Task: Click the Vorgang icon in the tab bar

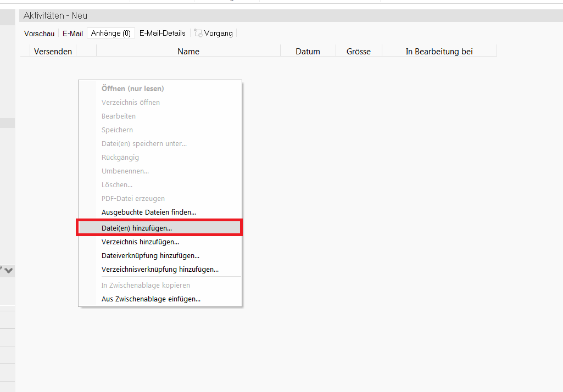Action: [x=198, y=33]
